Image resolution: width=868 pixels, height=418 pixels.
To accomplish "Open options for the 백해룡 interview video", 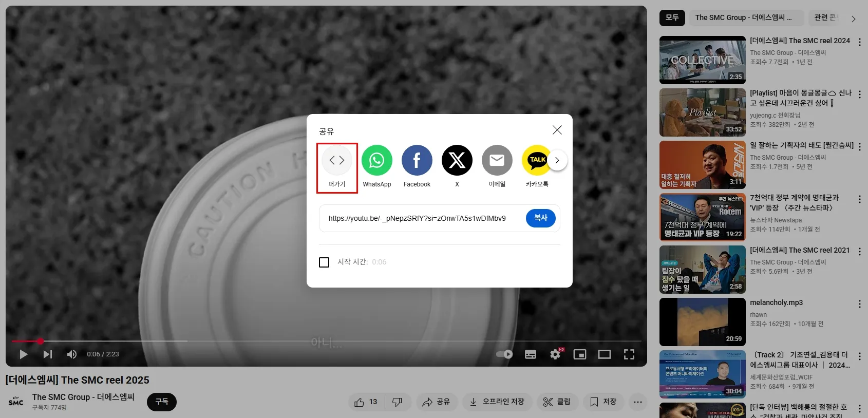I will [x=860, y=409].
